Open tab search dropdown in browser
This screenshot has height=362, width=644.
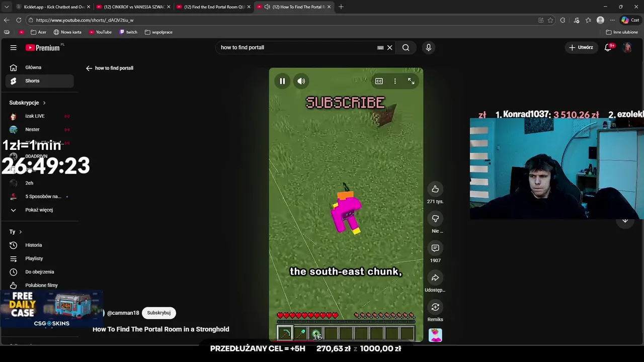click(7, 7)
